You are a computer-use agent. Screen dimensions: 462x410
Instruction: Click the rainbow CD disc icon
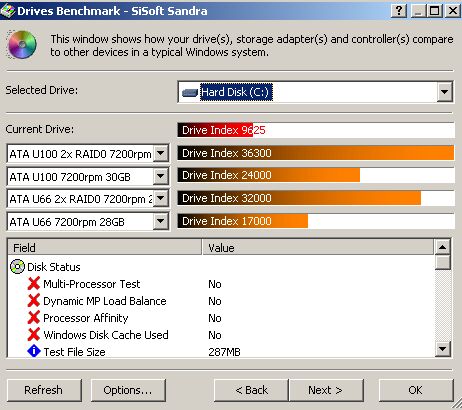tap(22, 44)
